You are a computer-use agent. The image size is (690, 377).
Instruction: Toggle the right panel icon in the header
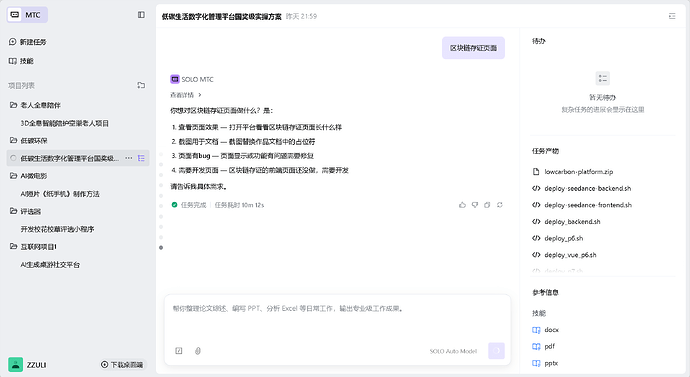(x=672, y=16)
